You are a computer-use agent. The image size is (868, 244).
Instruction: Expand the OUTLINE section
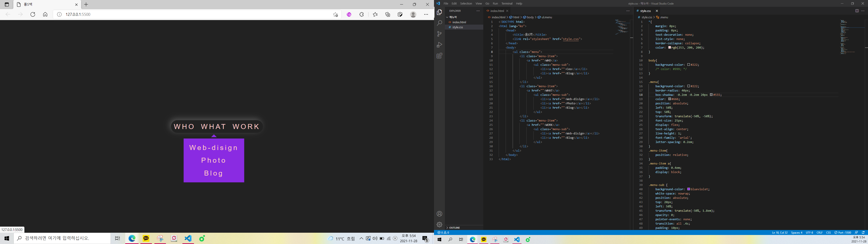[x=455, y=228]
